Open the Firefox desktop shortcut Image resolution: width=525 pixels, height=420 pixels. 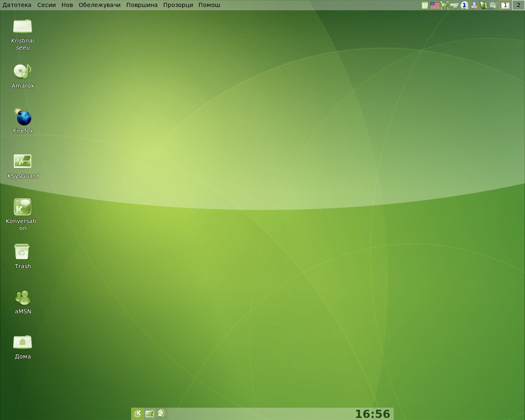23,117
